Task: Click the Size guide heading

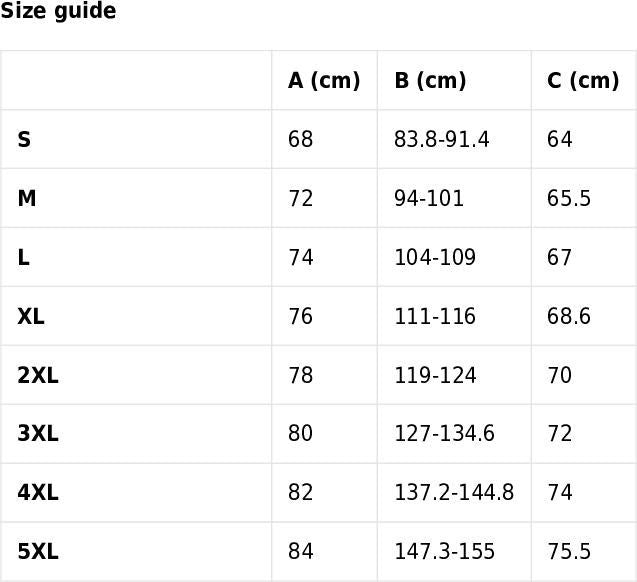Action: tap(58, 12)
